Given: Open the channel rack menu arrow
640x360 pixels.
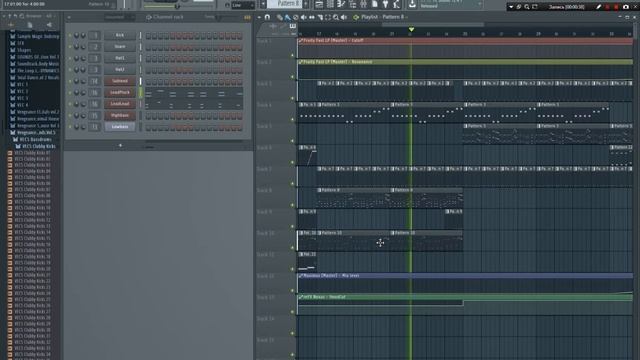Looking at the screenshot, I should coord(69,17).
